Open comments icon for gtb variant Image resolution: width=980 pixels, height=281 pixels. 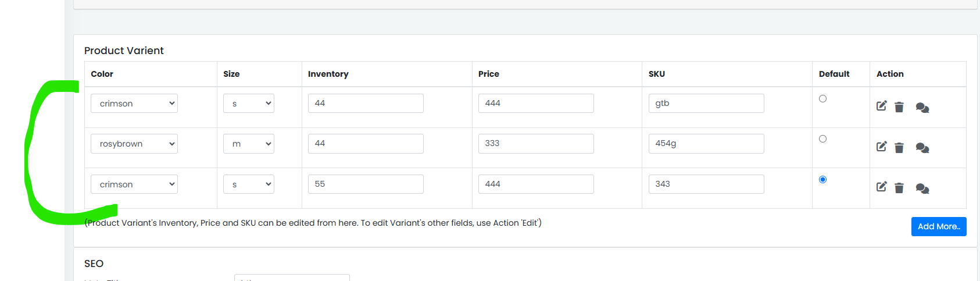[922, 108]
